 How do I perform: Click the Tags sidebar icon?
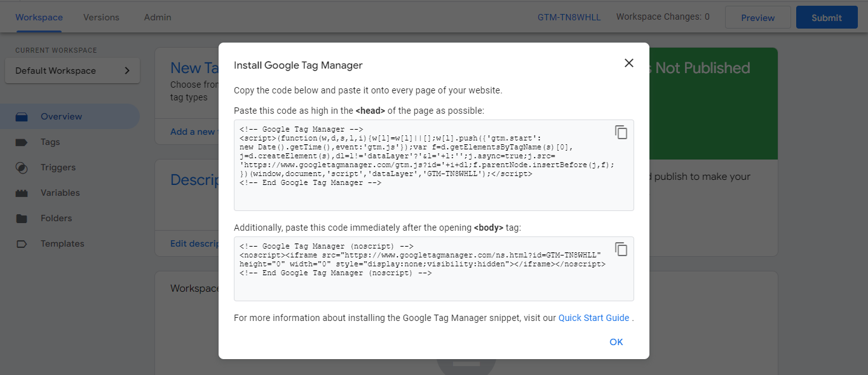(22, 142)
